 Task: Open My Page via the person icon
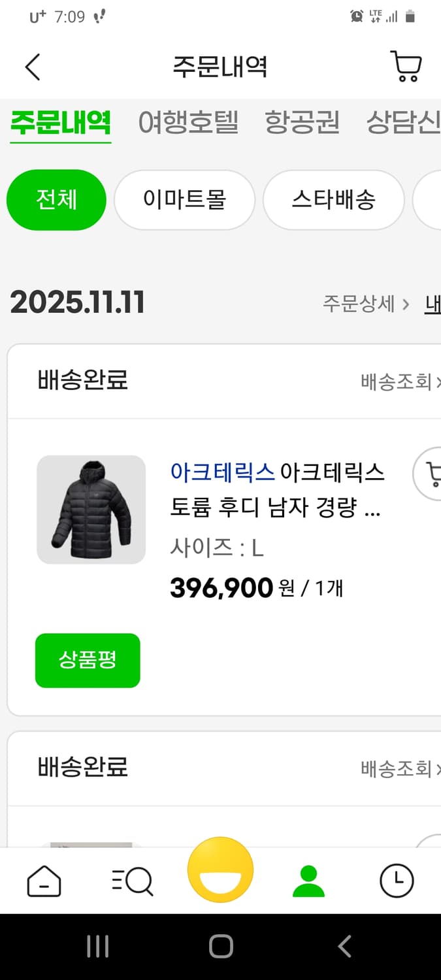308,881
